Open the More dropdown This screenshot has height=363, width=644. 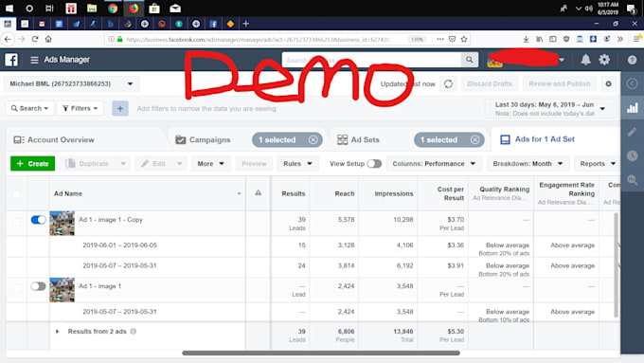(x=210, y=164)
